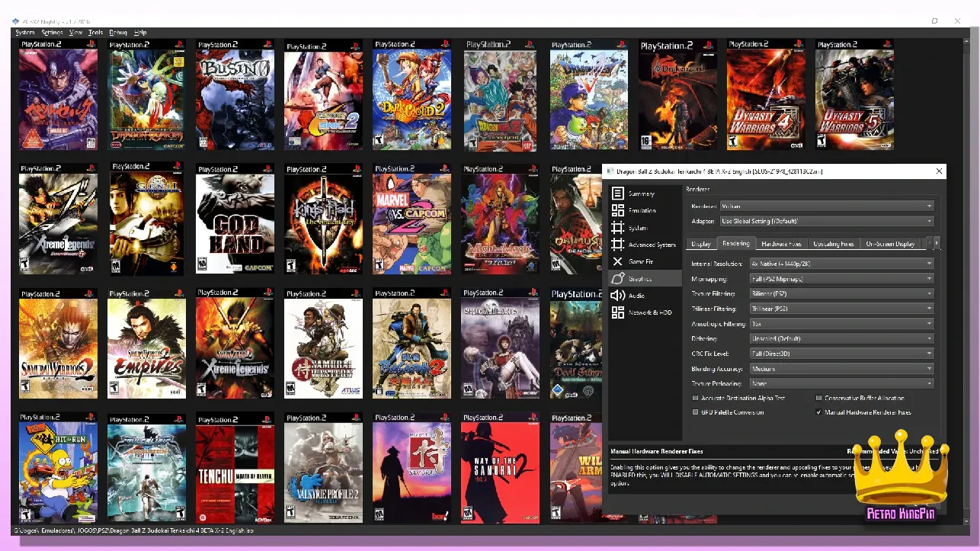
Task: Open the Advanced System settings page
Action: [645, 245]
